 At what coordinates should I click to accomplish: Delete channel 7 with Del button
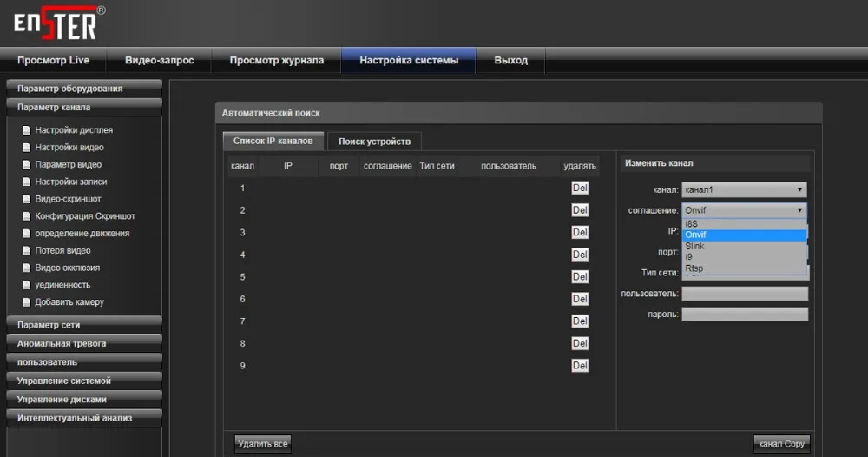click(x=580, y=321)
